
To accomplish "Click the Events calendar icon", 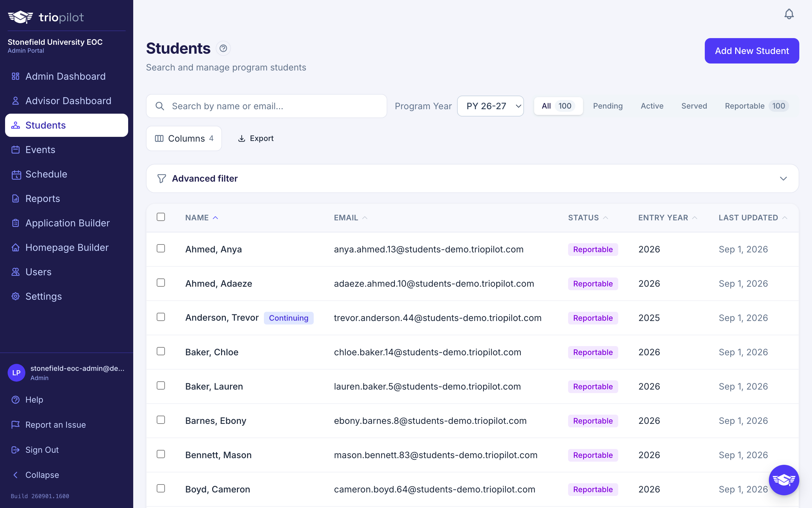I will point(16,150).
